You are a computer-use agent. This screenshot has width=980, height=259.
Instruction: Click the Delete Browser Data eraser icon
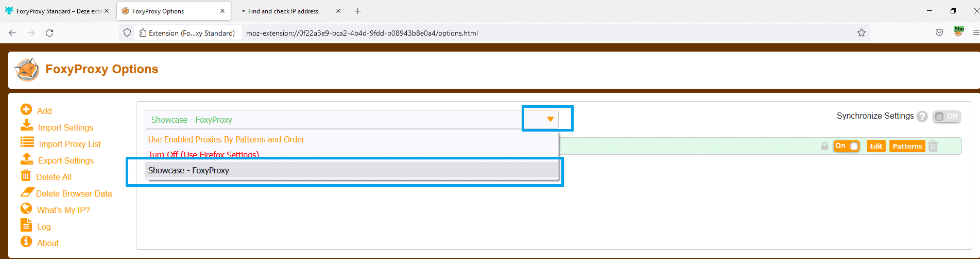pyautogui.click(x=27, y=192)
